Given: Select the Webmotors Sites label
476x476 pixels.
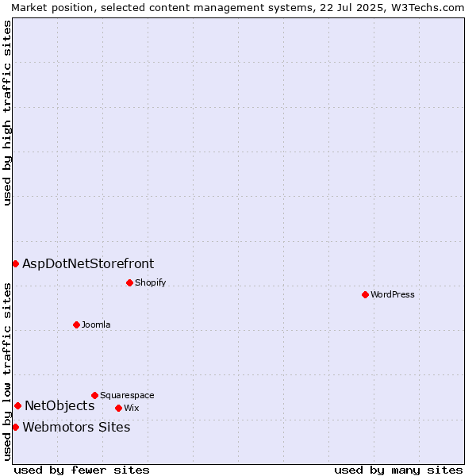Looking at the screenshot, I should (76, 427).
